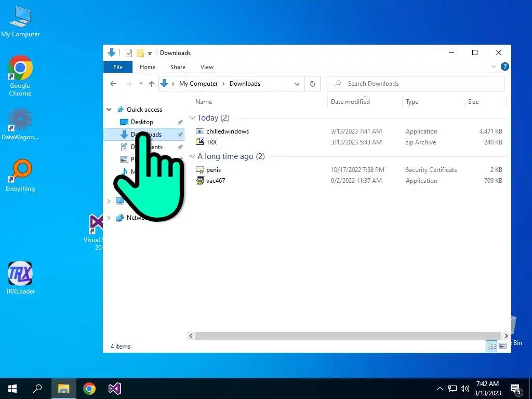The height and width of the screenshot is (399, 532).
Task: Go up one folder level
Action: coord(152,84)
